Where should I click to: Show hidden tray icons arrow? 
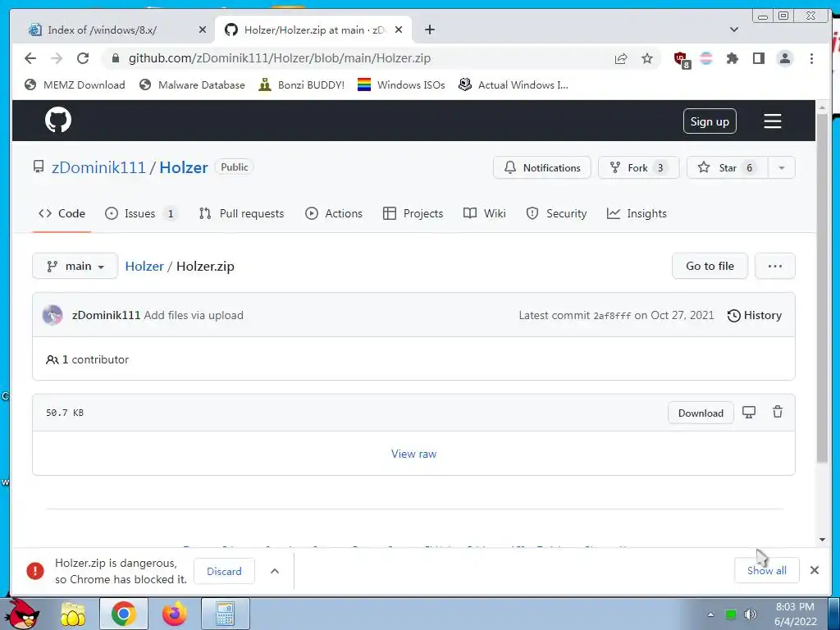(x=710, y=614)
